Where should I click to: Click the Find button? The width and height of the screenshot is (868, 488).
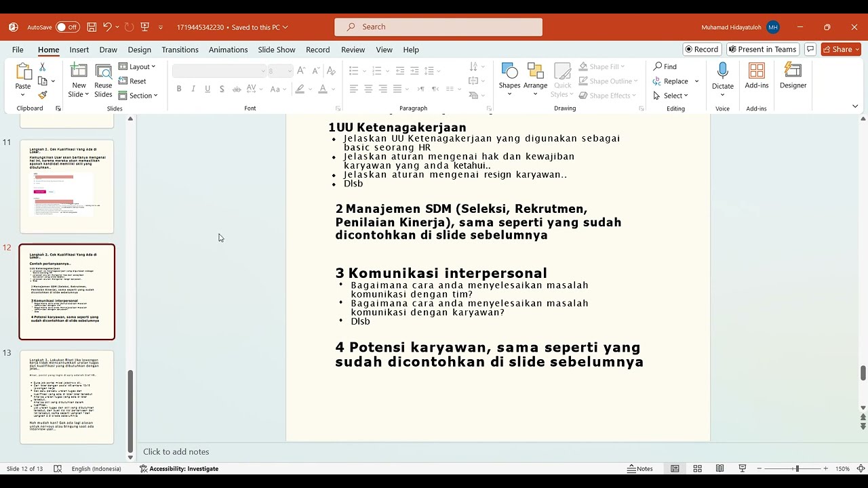(665, 66)
